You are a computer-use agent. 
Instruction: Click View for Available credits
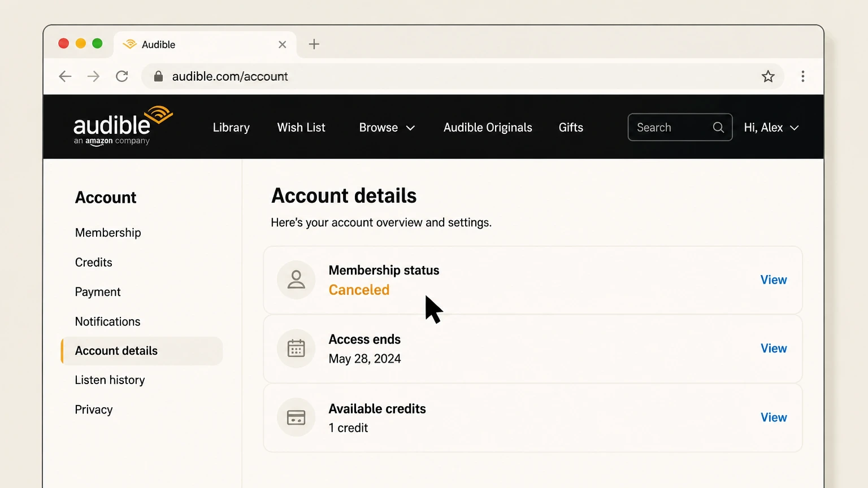[774, 417]
